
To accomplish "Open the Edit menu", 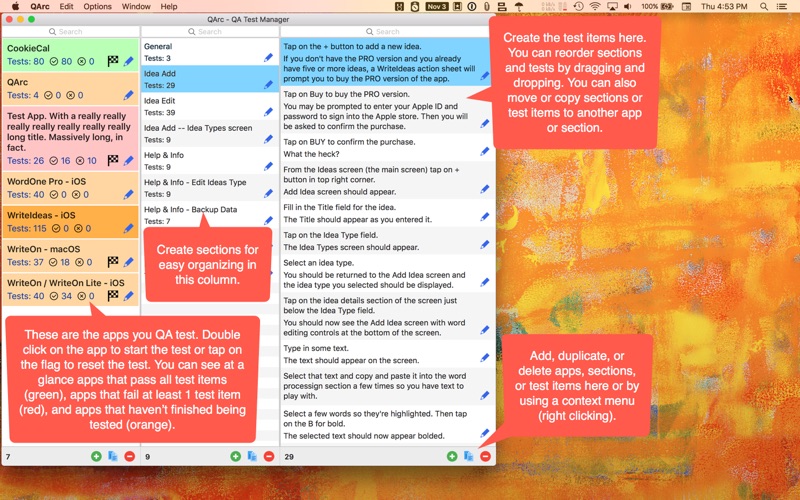I will click(66, 6).
